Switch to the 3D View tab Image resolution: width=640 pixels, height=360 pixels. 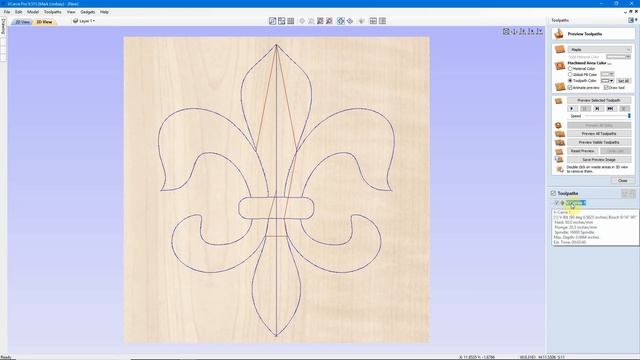(44, 22)
